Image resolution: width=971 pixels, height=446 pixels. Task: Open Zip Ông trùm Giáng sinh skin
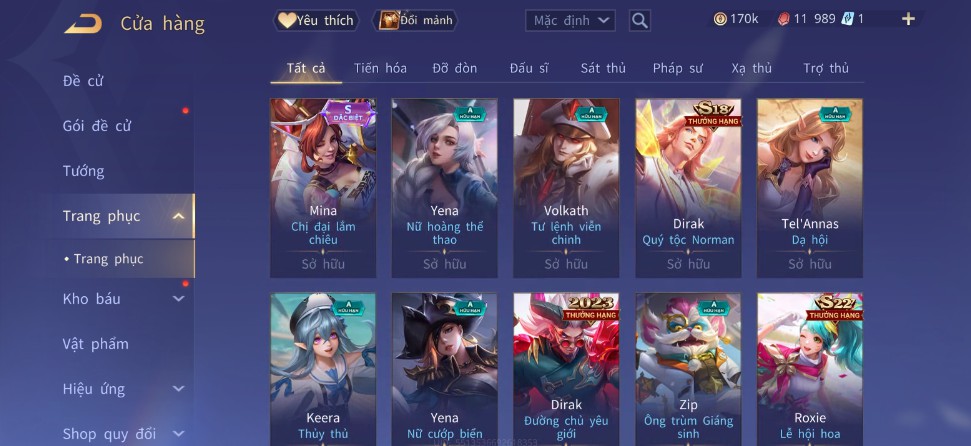pyautogui.click(x=688, y=369)
